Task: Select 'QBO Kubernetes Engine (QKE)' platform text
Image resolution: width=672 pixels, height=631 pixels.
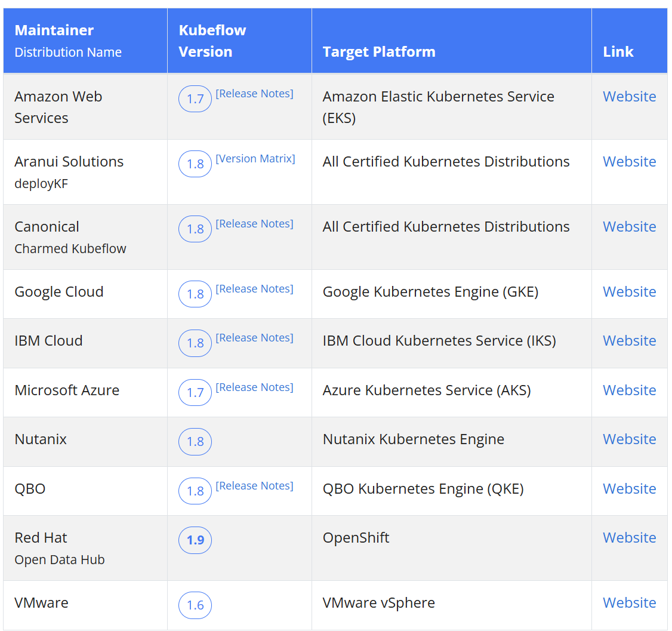Action: [423, 489]
